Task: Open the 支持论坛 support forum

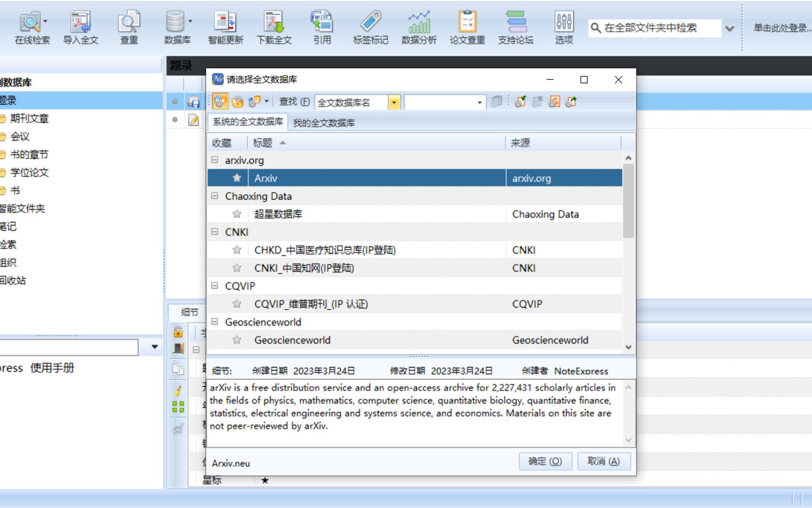Action: (x=515, y=28)
